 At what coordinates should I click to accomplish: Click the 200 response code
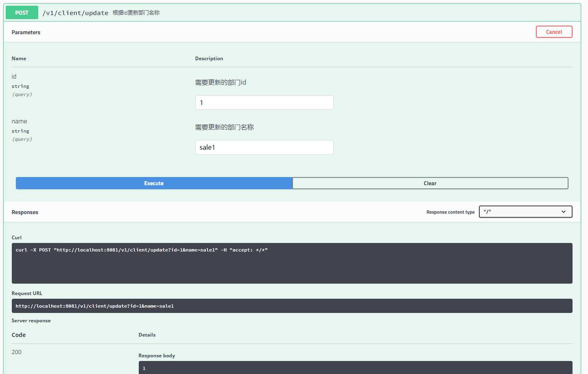[x=16, y=352]
